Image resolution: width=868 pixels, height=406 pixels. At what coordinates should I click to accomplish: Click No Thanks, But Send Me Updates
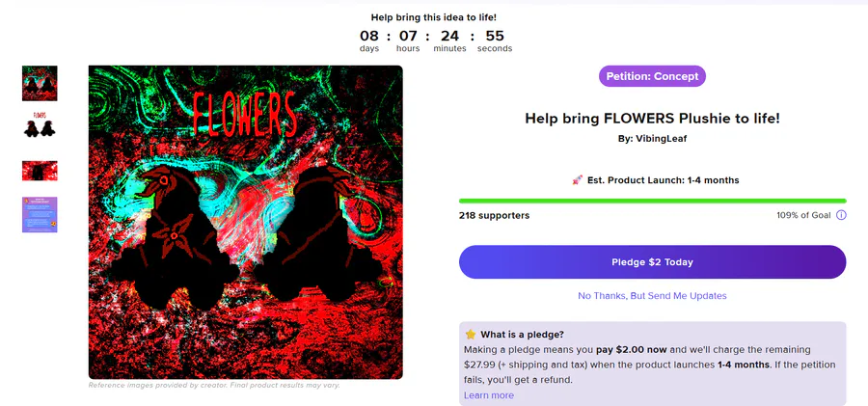tap(652, 296)
